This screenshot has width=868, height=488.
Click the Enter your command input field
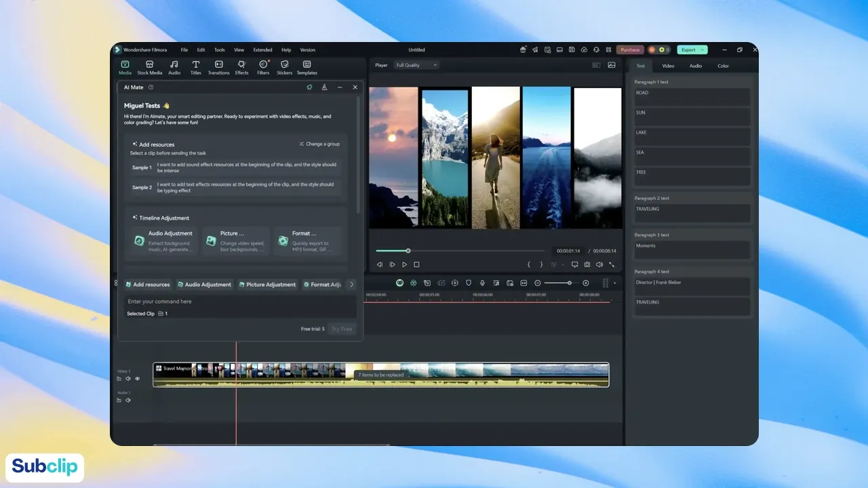pyautogui.click(x=241, y=302)
